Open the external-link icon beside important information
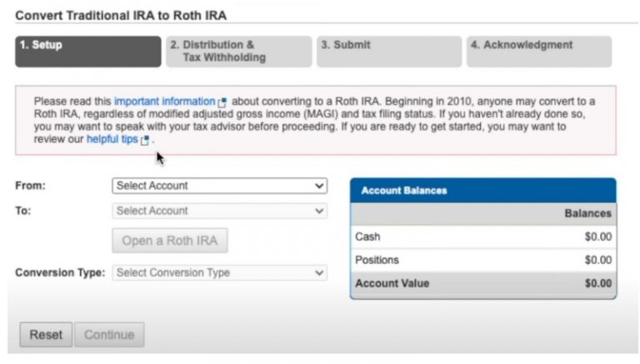The image size is (640, 364). pos(222,102)
